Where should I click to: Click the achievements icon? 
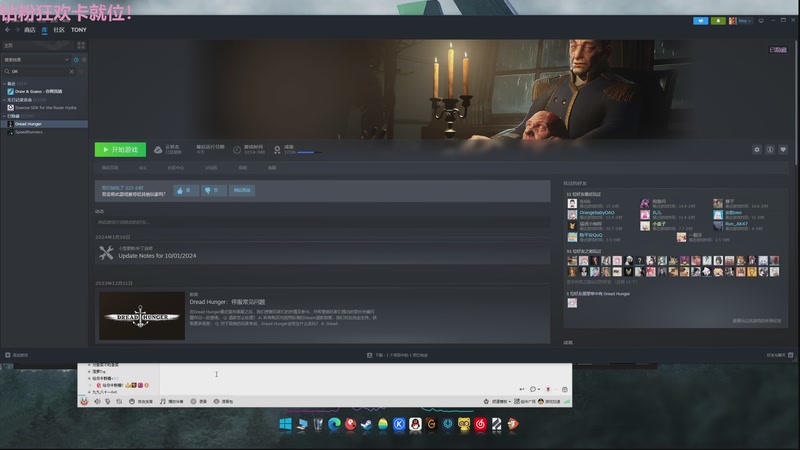(277, 149)
